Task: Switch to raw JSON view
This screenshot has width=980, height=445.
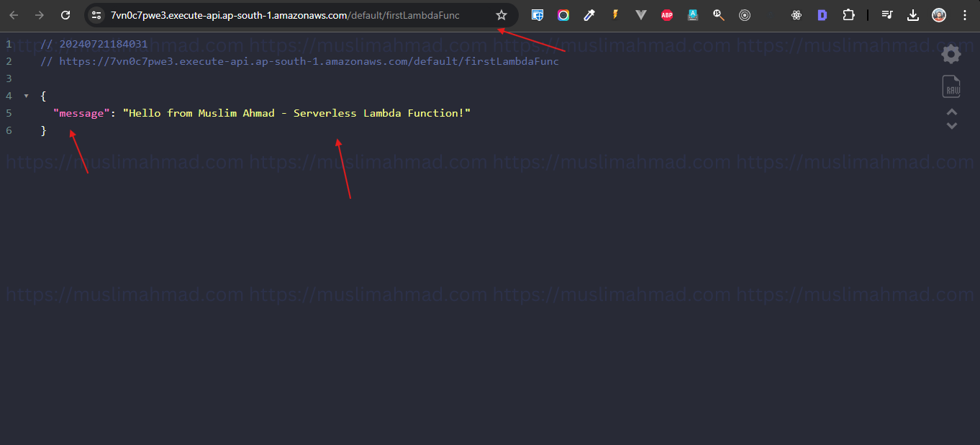Action: pos(950,86)
